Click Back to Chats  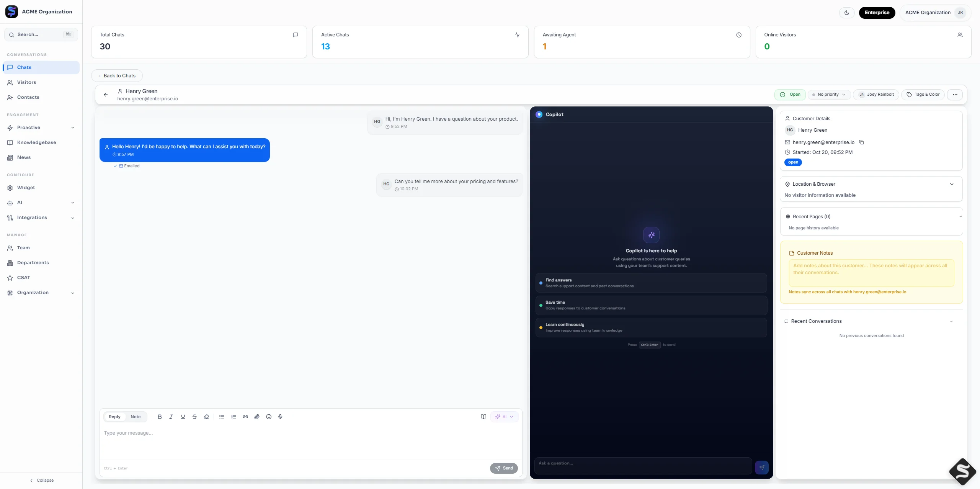[117, 75]
